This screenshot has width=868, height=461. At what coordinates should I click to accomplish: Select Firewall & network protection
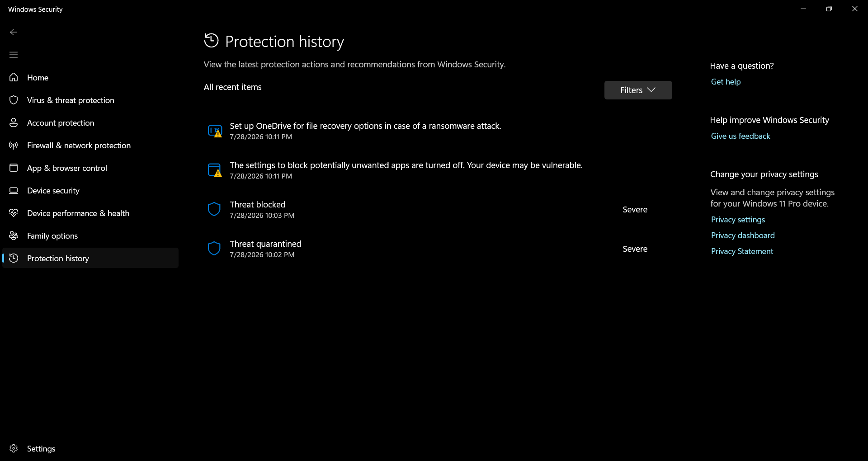click(x=90, y=145)
